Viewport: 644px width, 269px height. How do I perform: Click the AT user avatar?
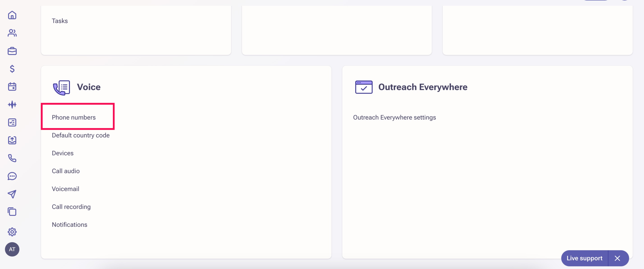[12, 249]
